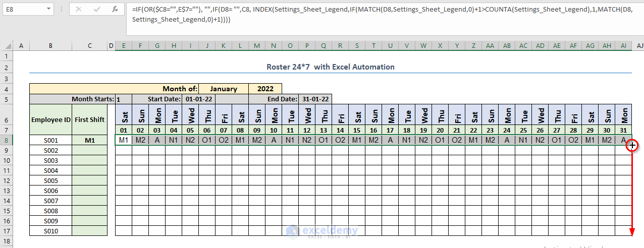Viewport: 644px width, 248px height.
Task: Click the shift cell under date 06 showing O1
Action: pyautogui.click(x=207, y=140)
